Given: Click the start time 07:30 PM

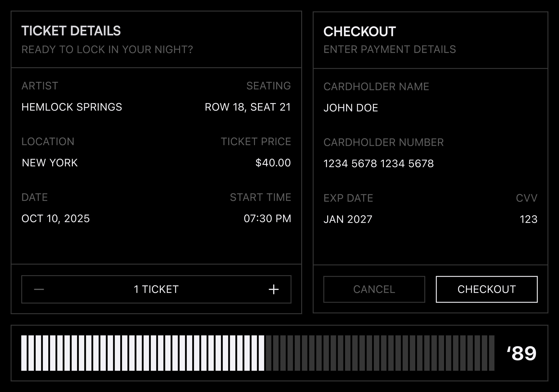Looking at the screenshot, I should point(267,218).
